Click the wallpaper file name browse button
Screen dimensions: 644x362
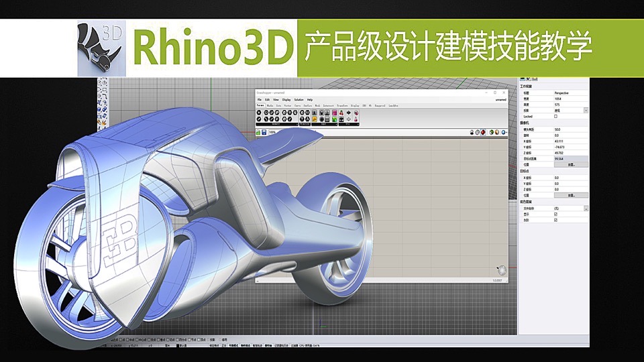[586, 208]
